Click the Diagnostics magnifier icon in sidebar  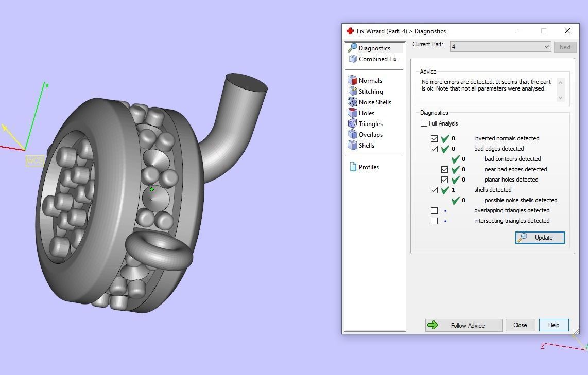coord(352,48)
